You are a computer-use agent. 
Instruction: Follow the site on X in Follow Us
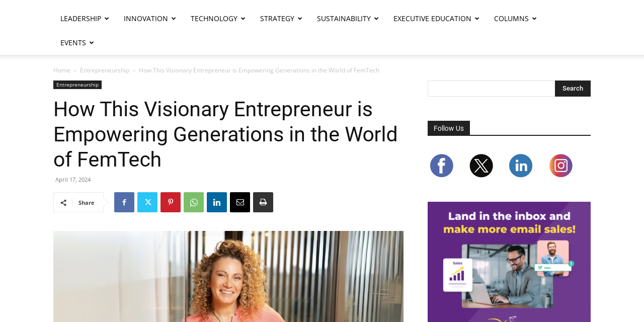[481, 165]
